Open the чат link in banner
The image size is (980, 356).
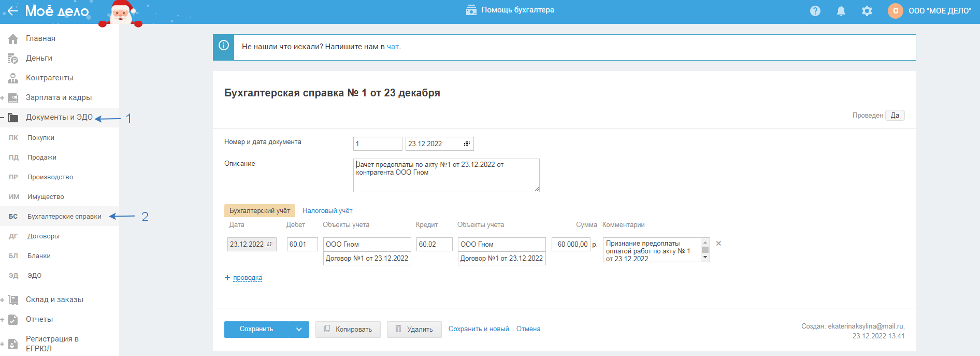point(393,47)
